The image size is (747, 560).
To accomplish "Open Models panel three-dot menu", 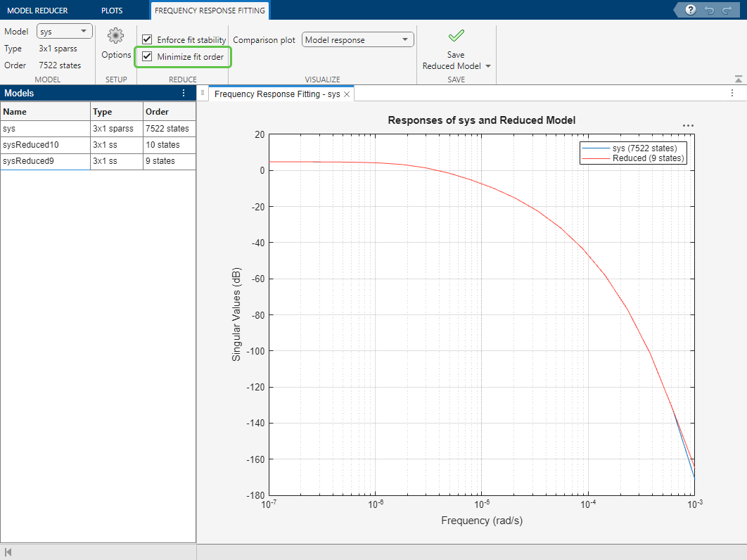I will click(x=184, y=93).
